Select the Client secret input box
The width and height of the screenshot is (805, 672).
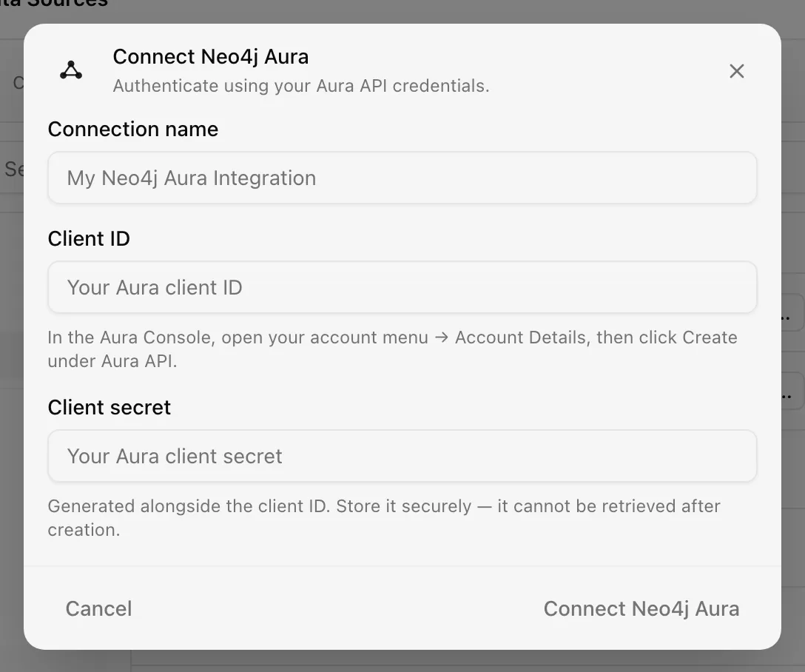coord(402,456)
